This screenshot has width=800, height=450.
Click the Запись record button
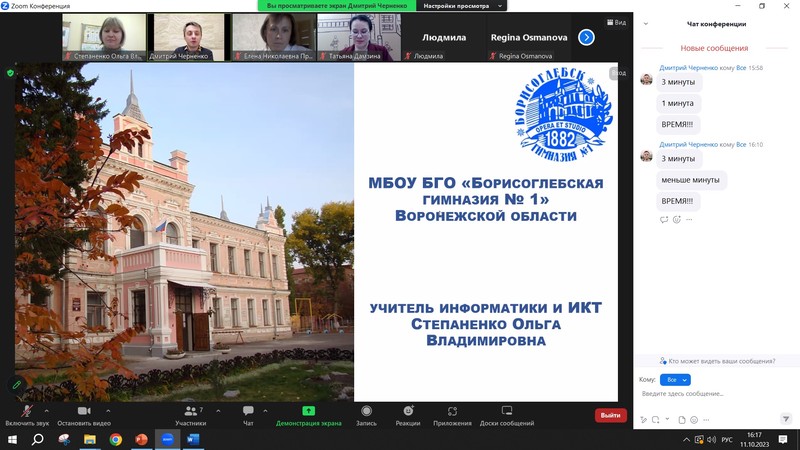(366, 415)
